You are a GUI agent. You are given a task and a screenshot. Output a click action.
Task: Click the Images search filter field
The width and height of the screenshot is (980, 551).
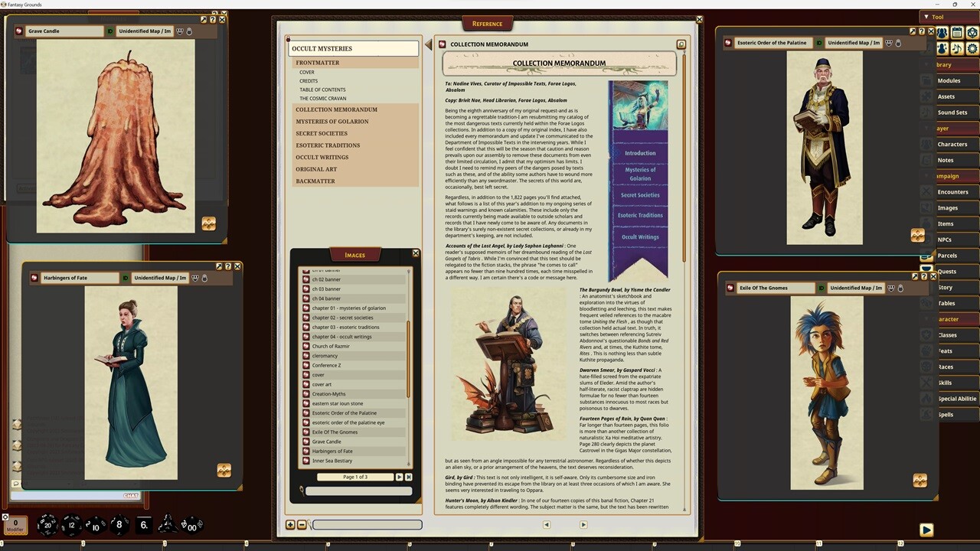358,491
